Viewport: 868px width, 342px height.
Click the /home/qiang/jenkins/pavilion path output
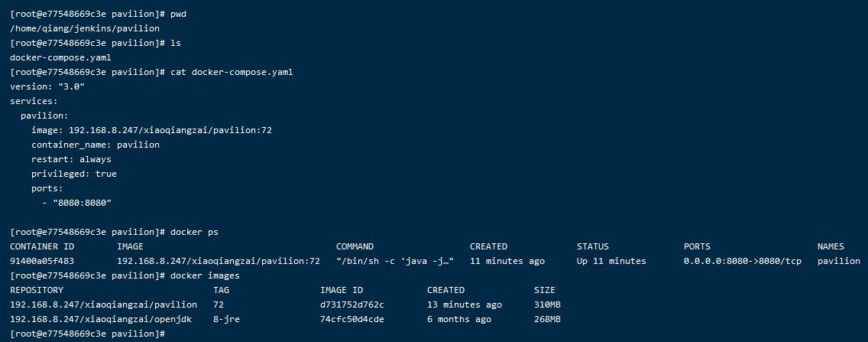[85, 28]
